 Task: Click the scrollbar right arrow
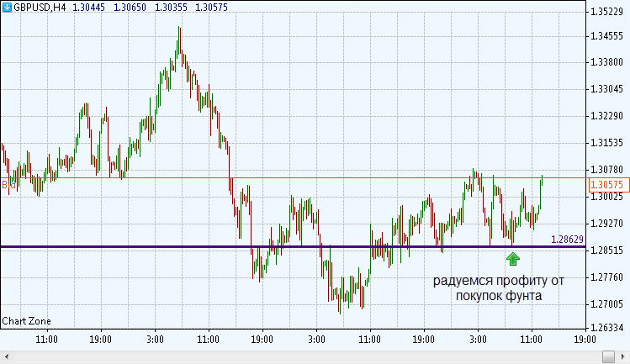click(x=623, y=356)
